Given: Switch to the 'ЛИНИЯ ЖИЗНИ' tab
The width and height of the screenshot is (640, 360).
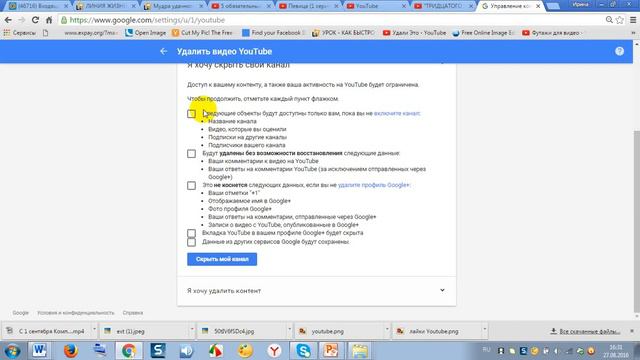Looking at the screenshot, I should click(x=105, y=6).
